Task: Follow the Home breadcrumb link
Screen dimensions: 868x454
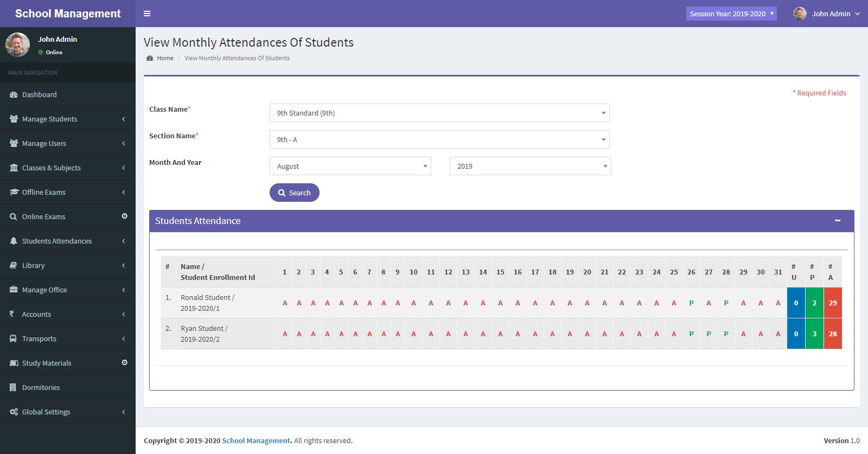Action: point(165,58)
